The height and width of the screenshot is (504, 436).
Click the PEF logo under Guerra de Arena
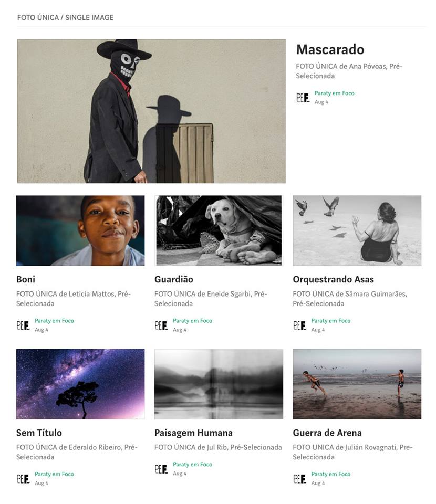pos(299,478)
